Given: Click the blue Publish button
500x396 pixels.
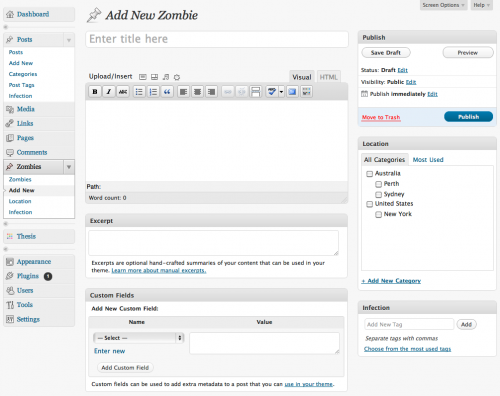Looking at the screenshot, I should pyautogui.click(x=468, y=117).
